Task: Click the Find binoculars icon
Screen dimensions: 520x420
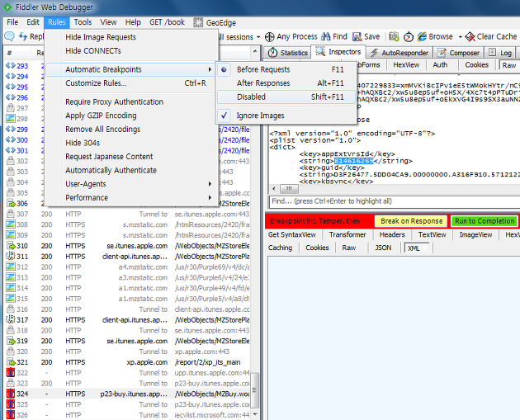Action: (326, 36)
